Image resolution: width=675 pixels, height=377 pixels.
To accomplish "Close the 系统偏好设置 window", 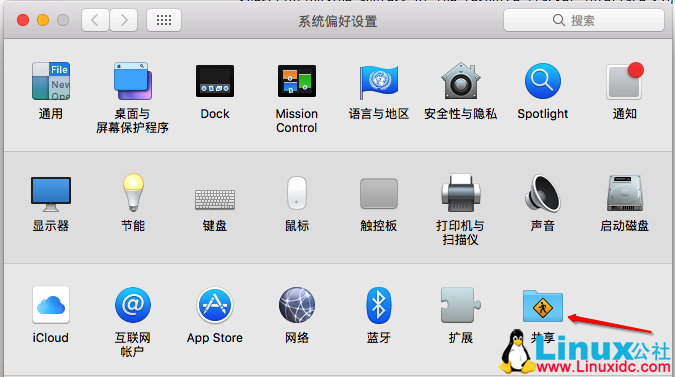I will pos(23,20).
